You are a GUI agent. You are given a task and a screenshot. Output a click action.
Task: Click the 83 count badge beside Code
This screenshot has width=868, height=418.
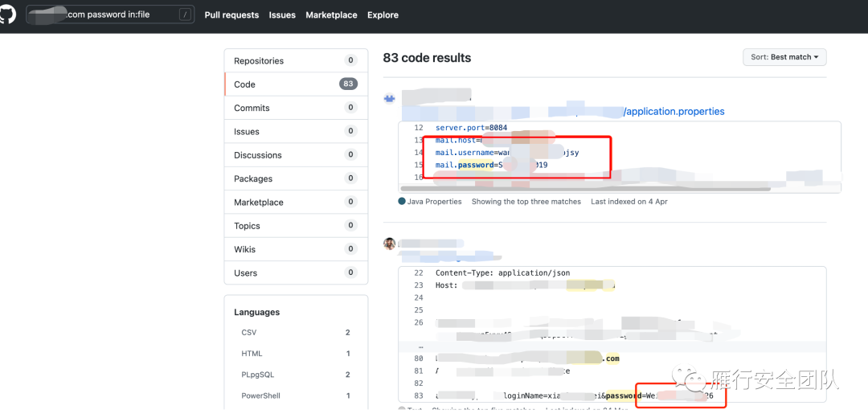coord(348,84)
